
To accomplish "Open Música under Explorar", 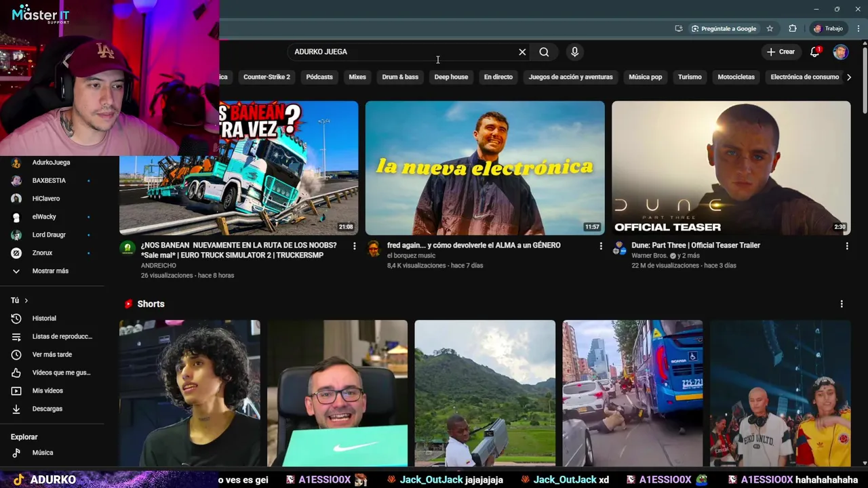I will [x=52, y=453].
